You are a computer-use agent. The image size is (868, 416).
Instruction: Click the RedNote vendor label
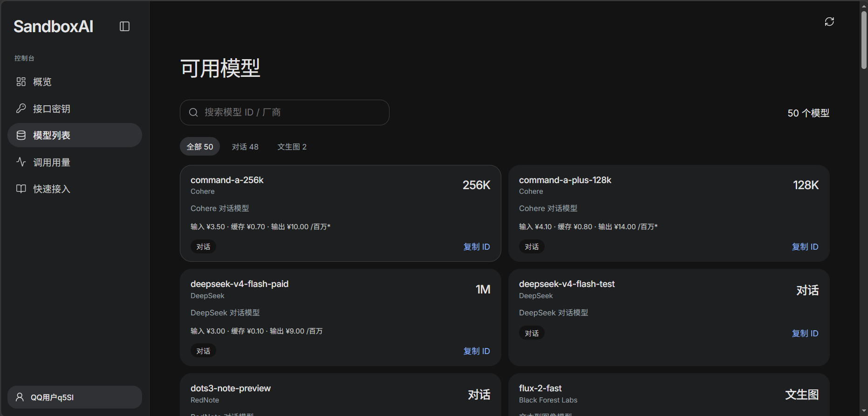pyautogui.click(x=205, y=400)
